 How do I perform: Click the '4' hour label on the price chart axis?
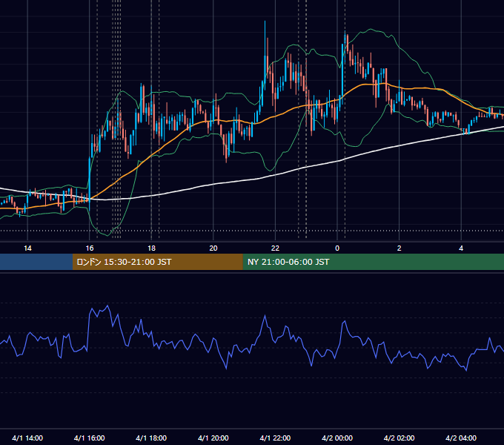pos(461,248)
